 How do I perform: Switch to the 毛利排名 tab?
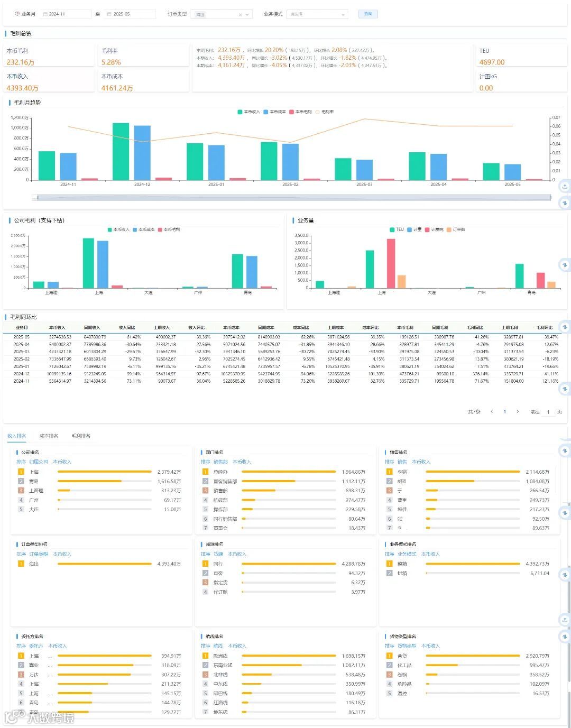point(81,436)
